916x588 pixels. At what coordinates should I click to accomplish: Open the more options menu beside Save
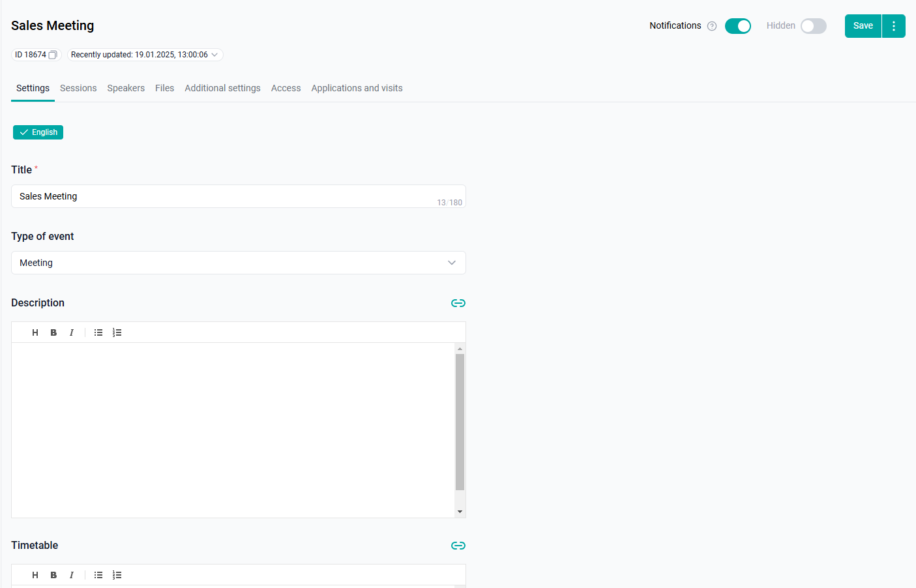point(894,26)
